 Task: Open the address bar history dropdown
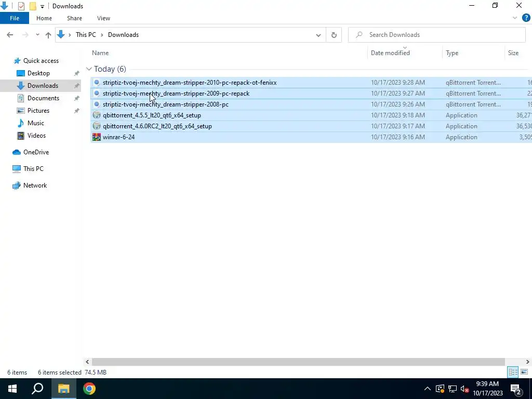click(318, 35)
